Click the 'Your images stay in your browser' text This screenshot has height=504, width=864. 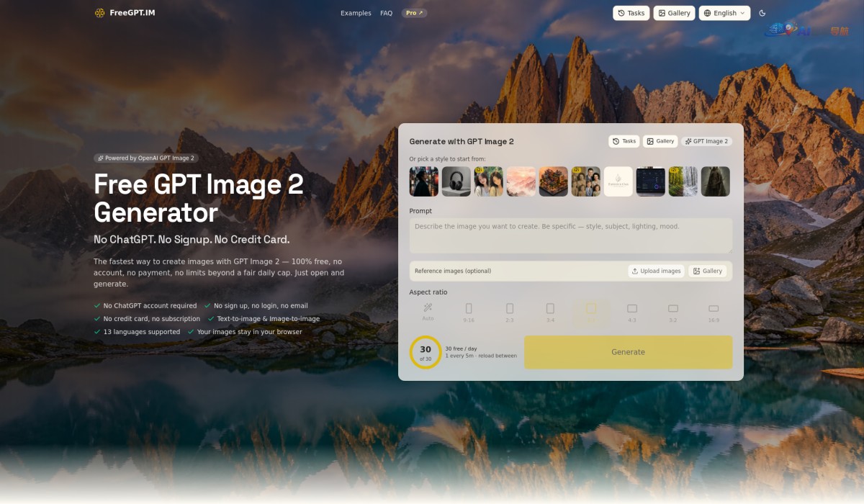(x=250, y=332)
